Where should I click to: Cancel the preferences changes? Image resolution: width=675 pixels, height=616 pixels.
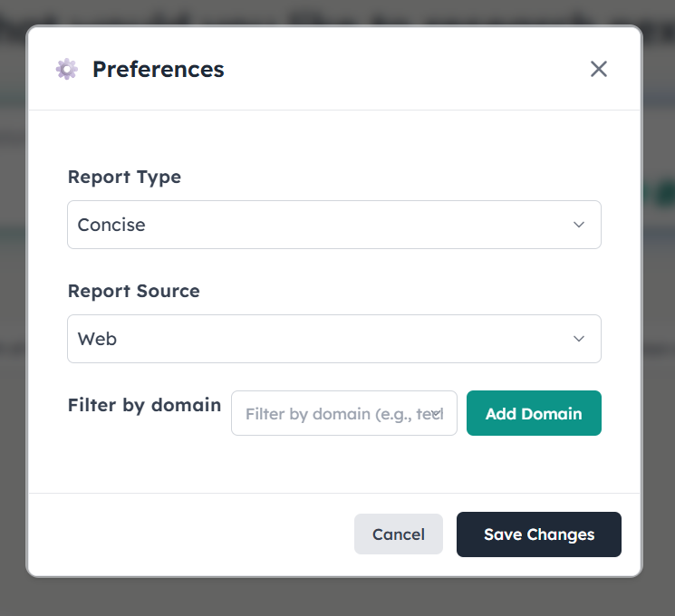pos(399,534)
